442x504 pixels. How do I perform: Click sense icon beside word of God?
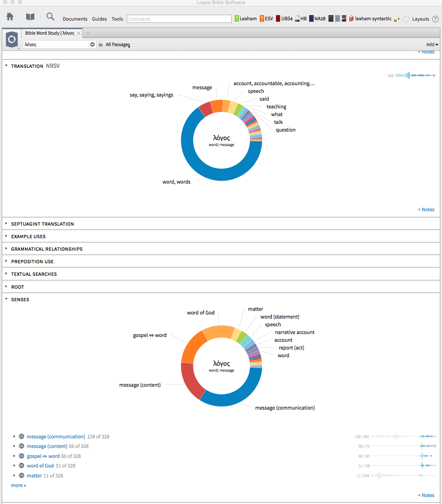(x=21, y=465)
